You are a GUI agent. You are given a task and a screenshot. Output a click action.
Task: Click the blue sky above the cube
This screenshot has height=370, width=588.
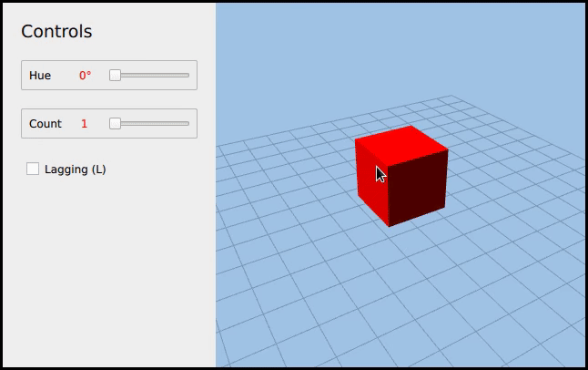pos(400,55)
